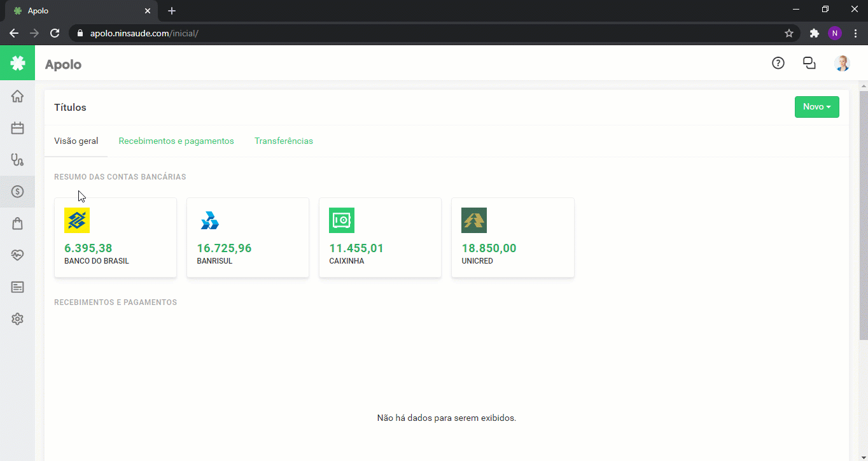Open the chat messages icon
This screenshot has height=461, width=868.
pos(809,63)
